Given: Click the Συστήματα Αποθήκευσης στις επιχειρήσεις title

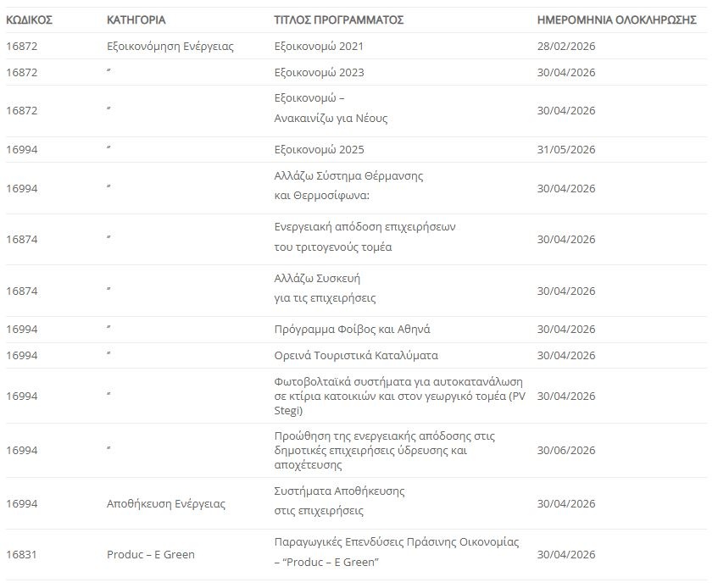Looking at the screenshot, I should [339, 501].
